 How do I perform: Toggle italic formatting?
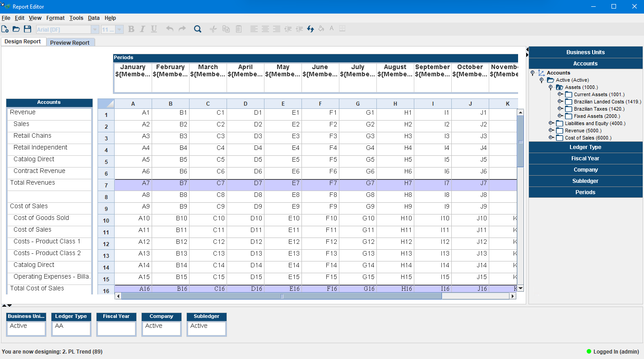pos(142,28)
